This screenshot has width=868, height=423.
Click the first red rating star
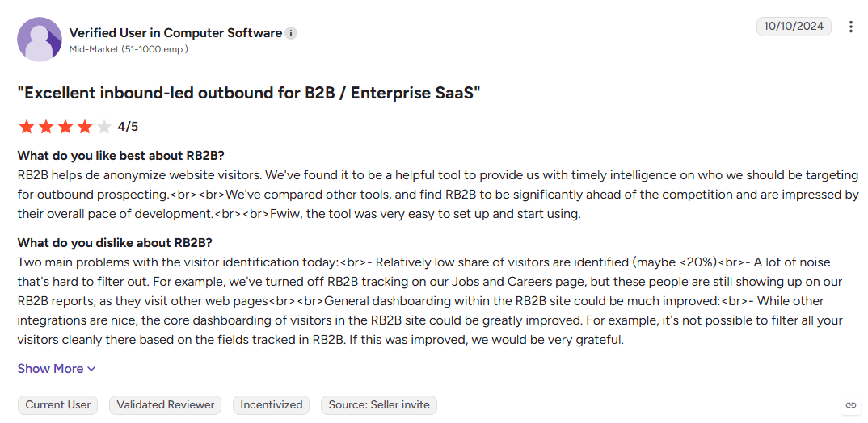click(26, 127)
